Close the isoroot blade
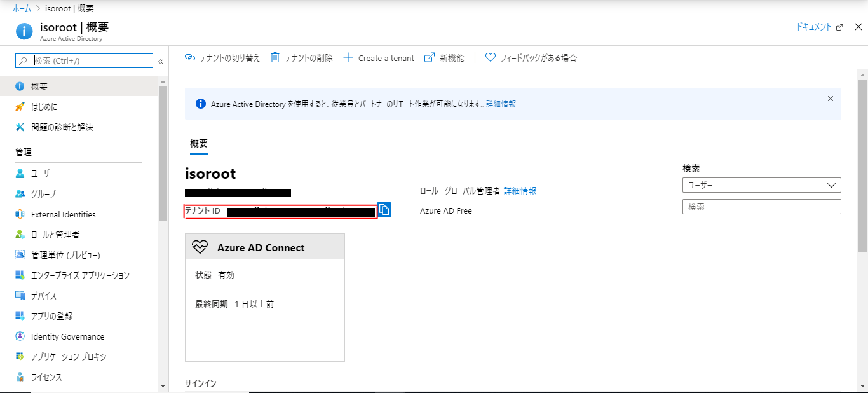Screen dimensions: 868x393 [858, 27]
